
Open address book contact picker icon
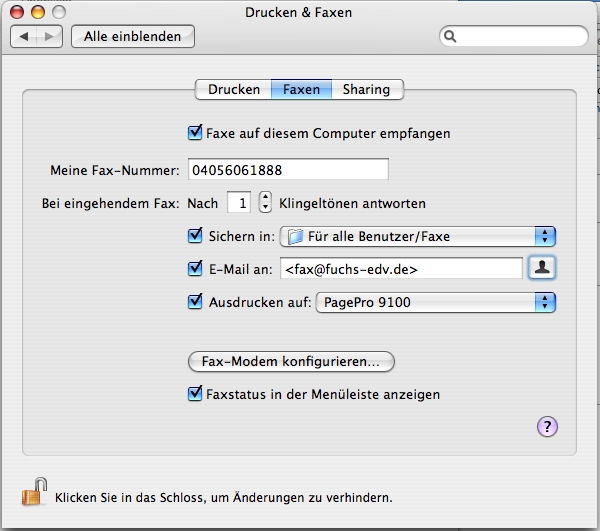pyautogui.click(x=541, y=268)
